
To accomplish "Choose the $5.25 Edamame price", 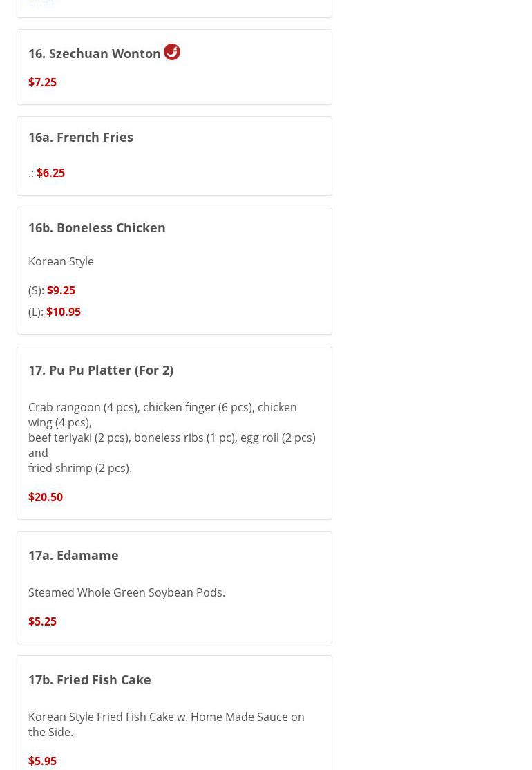I will [42, 621].
